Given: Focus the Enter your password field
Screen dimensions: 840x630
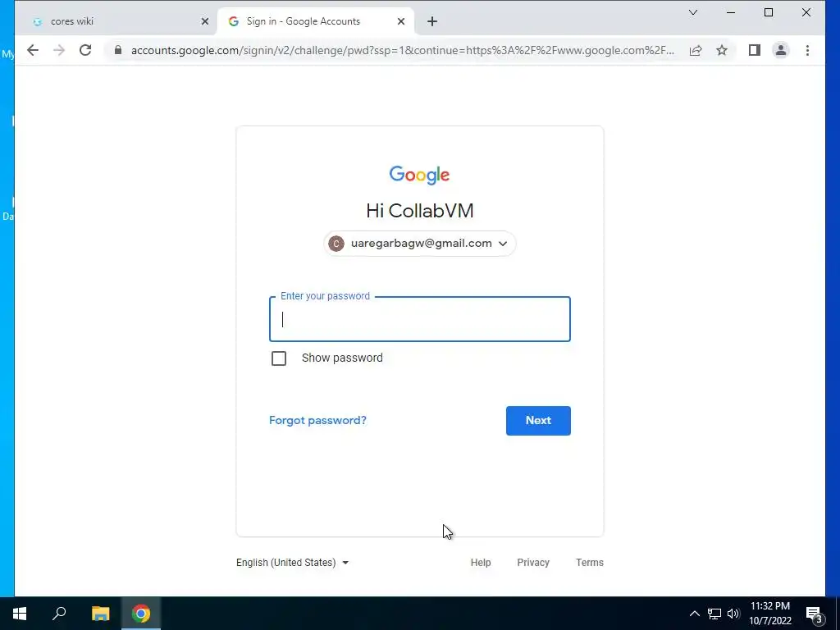Looking at the screenshot, I should (x=420, y=319).
